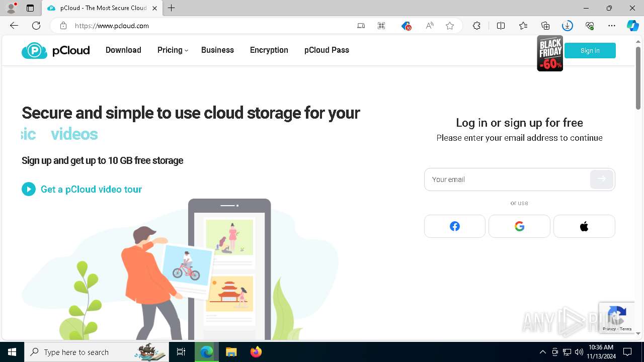Click the page vertical scrollbar

point(638,78)
